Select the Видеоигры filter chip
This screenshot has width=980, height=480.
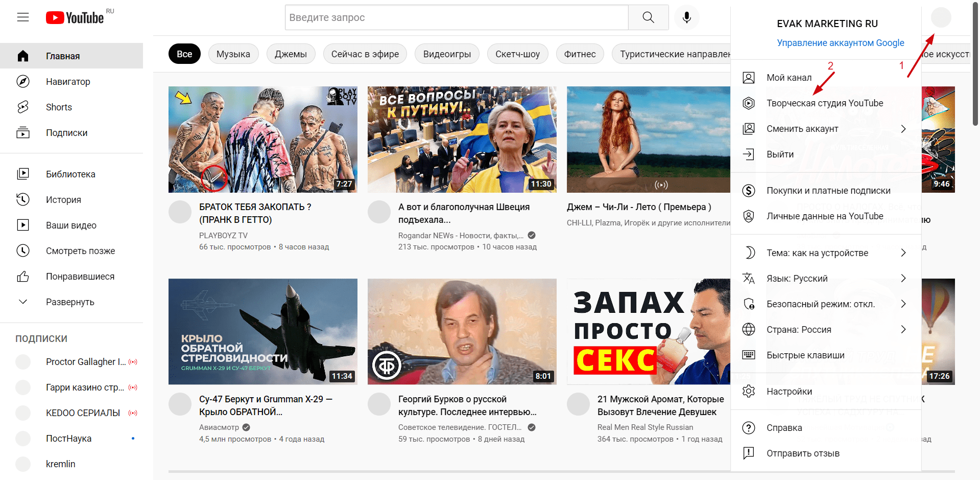point(447,54)
